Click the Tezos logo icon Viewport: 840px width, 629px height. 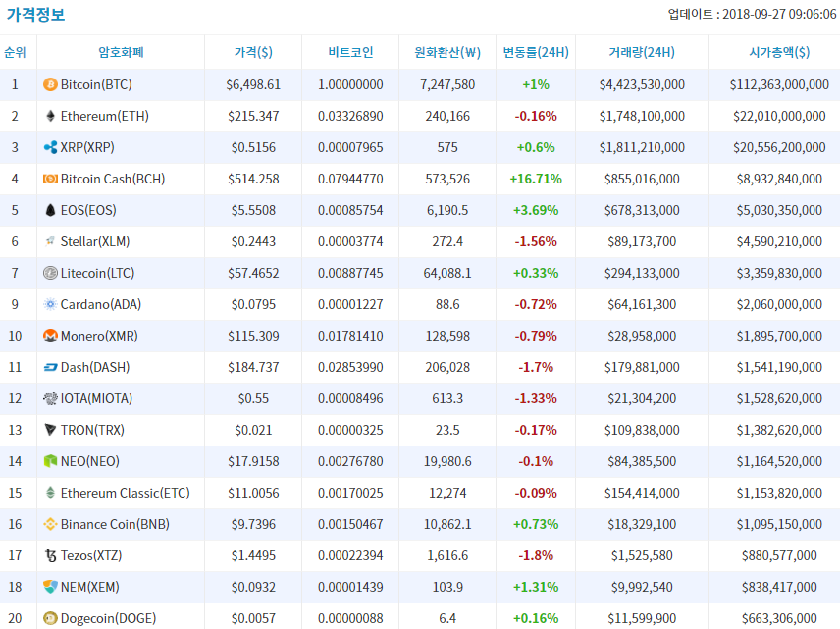click(50, 555)
